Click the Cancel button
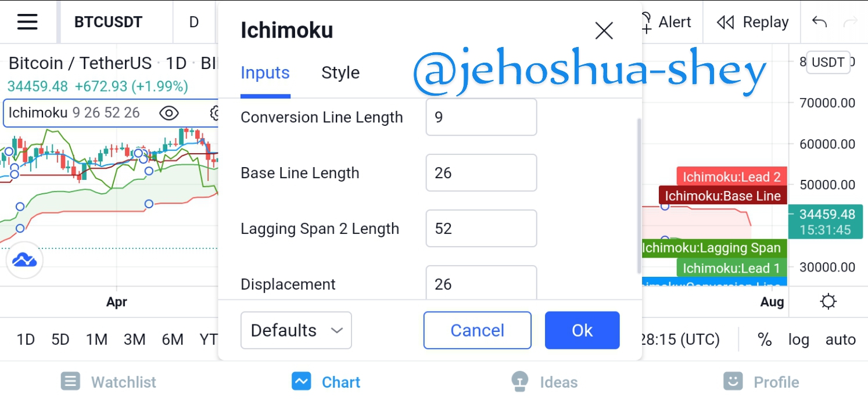 [478, 330]
